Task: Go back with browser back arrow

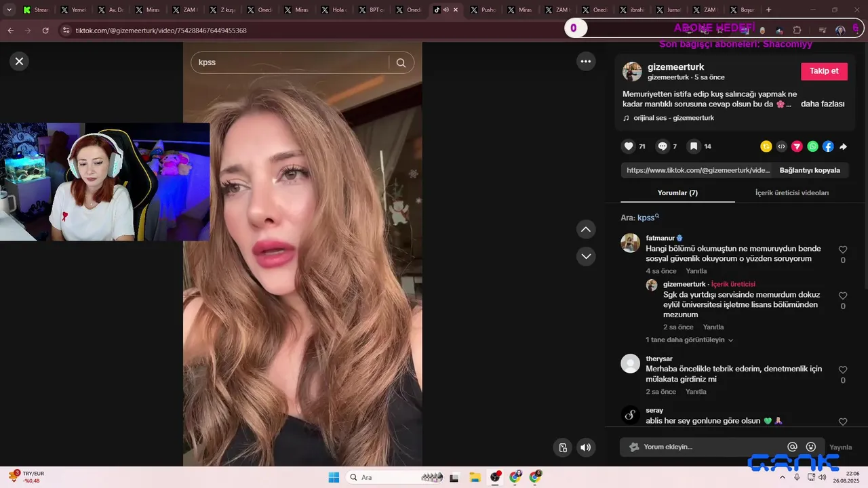Action: point(10,30)
